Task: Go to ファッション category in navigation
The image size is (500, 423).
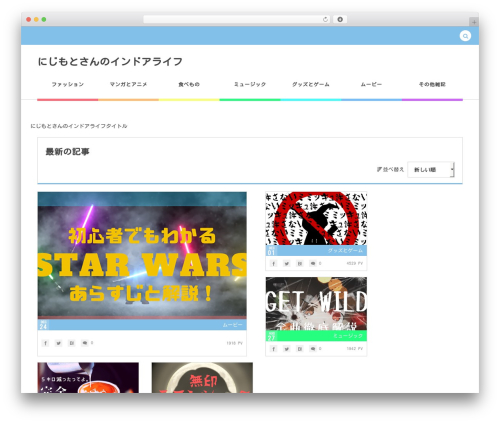Action: 68,84
